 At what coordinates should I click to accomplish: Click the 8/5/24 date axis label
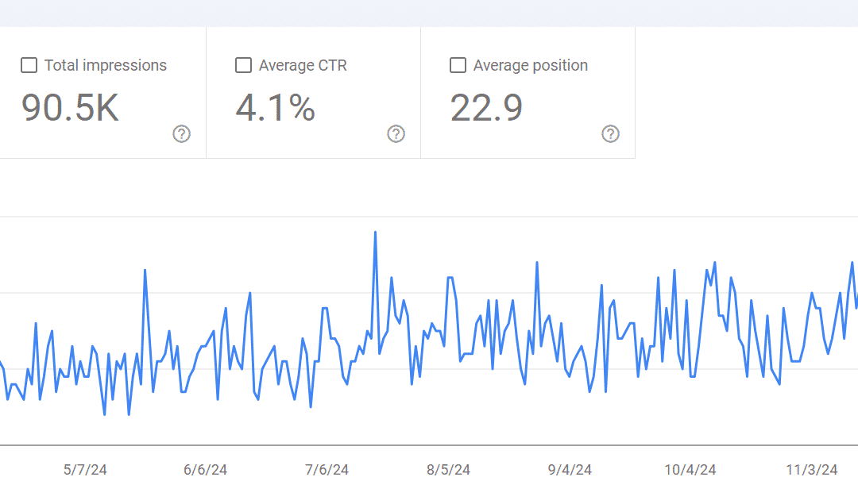pos(448,470)
